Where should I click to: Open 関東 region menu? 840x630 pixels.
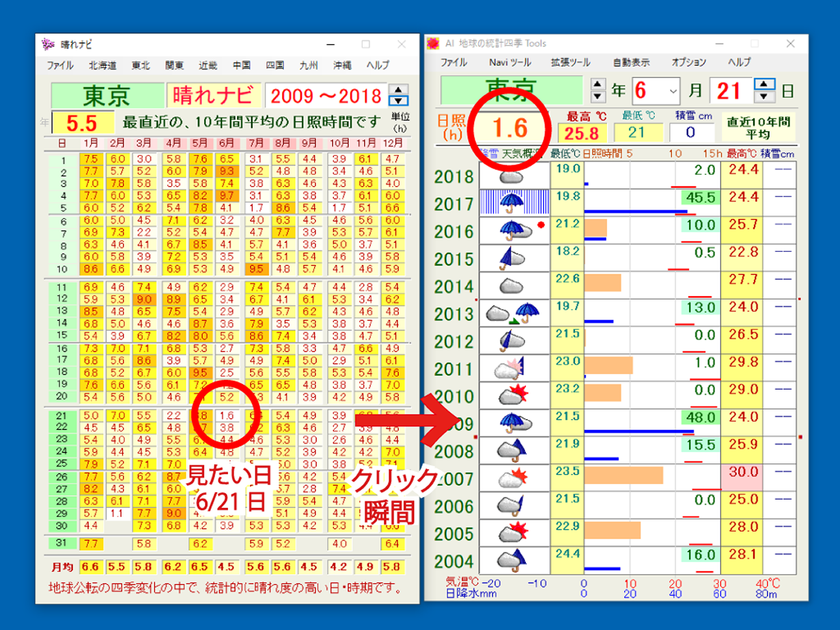174,66
